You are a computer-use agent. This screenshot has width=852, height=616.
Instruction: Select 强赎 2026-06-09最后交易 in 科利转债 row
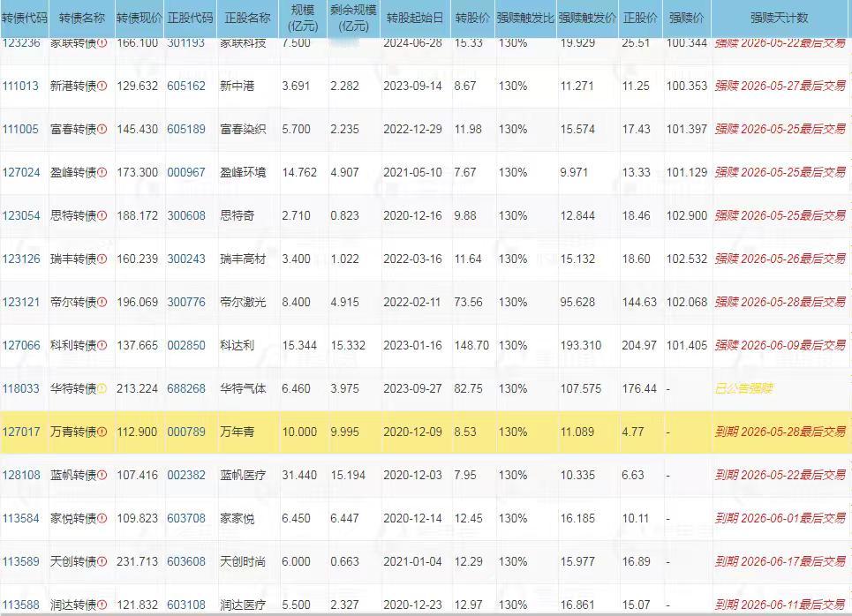click(x=780, y=345)
